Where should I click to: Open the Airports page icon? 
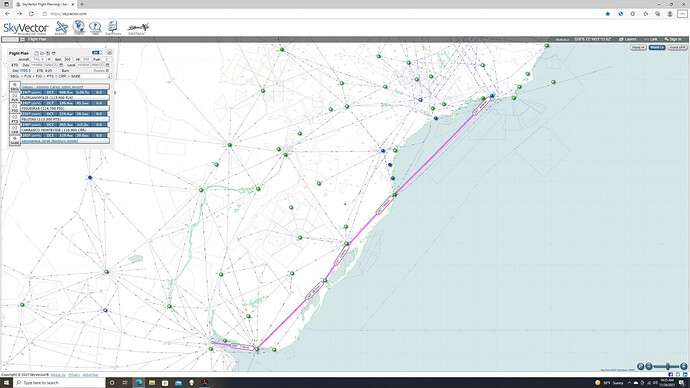[x=61, y=28]
